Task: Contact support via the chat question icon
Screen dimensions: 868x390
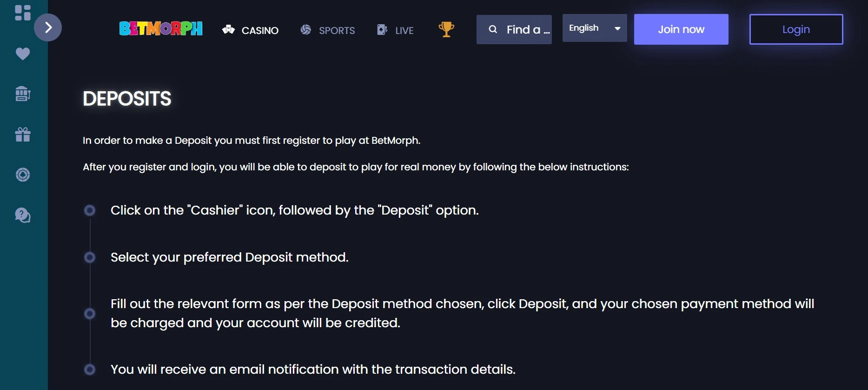Action: [22, 215]
